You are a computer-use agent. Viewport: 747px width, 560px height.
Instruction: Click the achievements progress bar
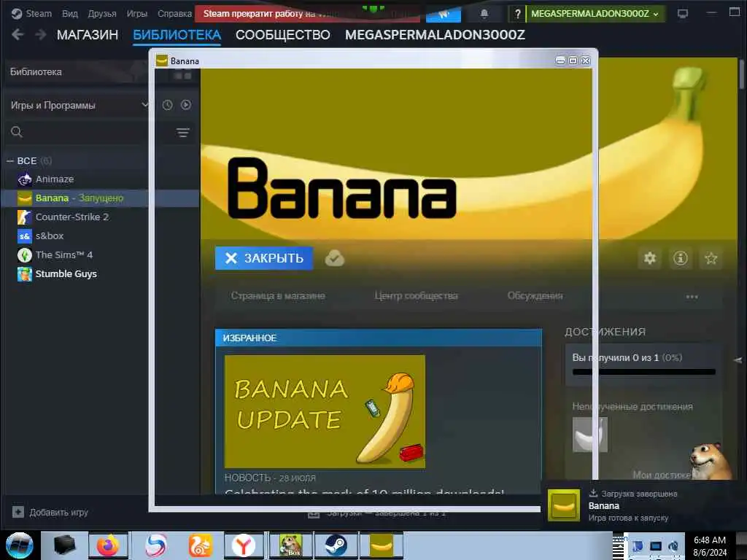pos(644,372)
